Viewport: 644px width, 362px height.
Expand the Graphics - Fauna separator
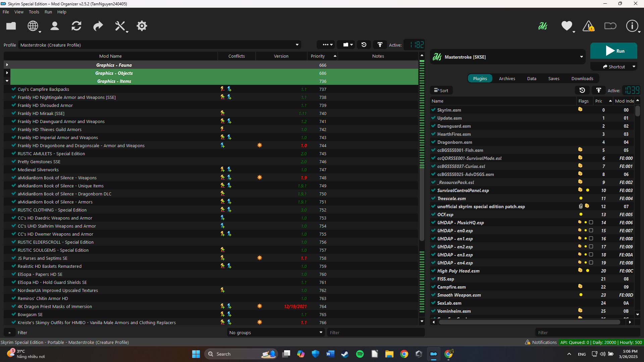click(7, 65)
